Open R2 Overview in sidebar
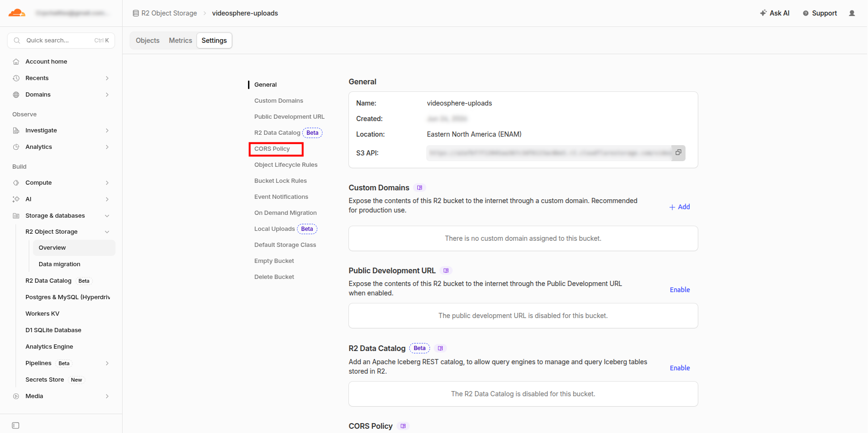Viewport: 868px width, 433px height. point(74,248)
